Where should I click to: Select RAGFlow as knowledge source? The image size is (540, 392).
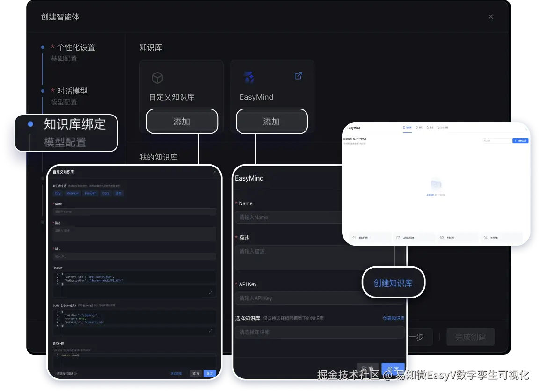[73, 193]
